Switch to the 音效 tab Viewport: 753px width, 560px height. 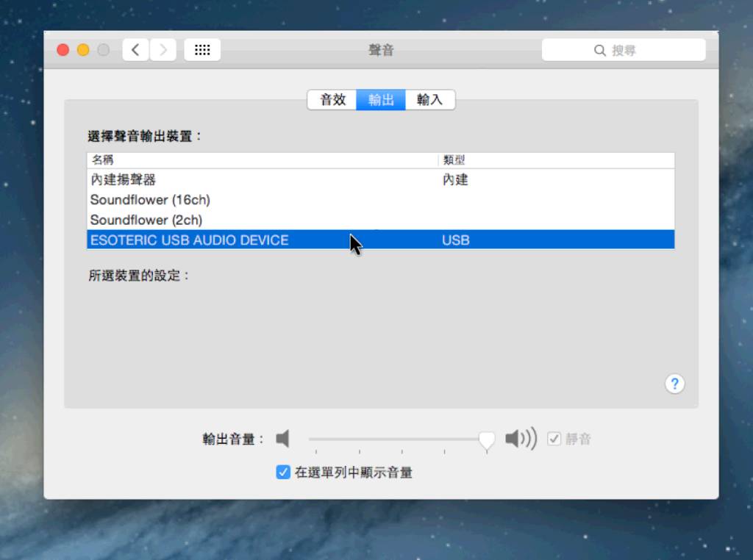332,99
